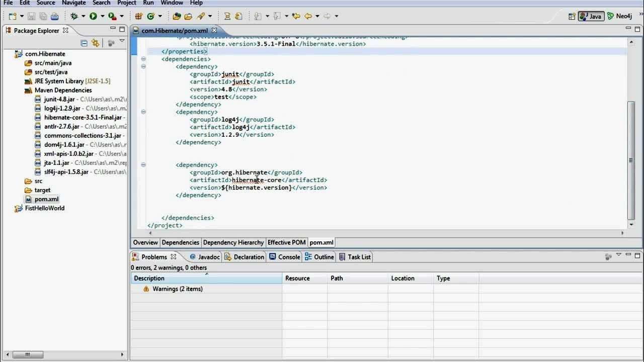This screenshot has height=362, width=644.
Task: Select the FistHelloWorld project
Action: click(40, 208)
